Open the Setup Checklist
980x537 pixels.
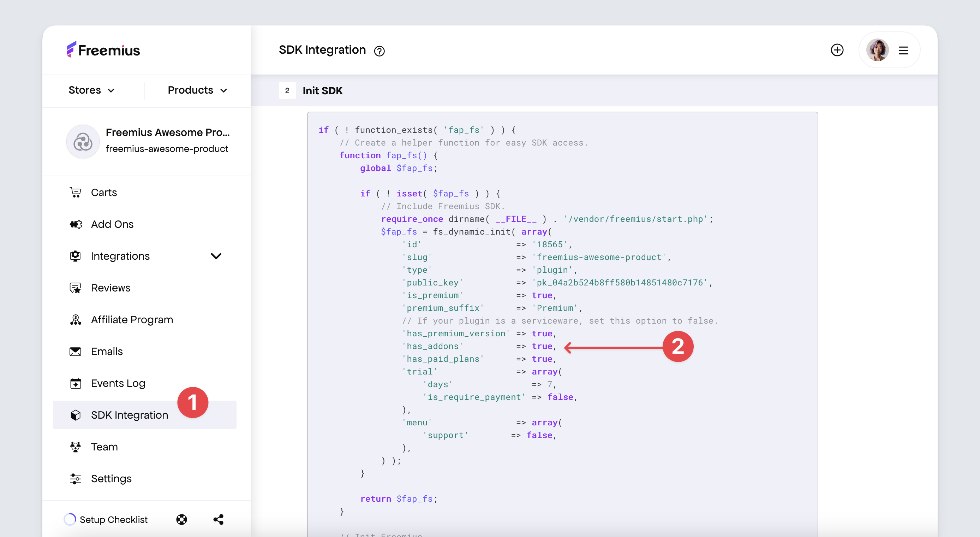click(x=113, y=519)
